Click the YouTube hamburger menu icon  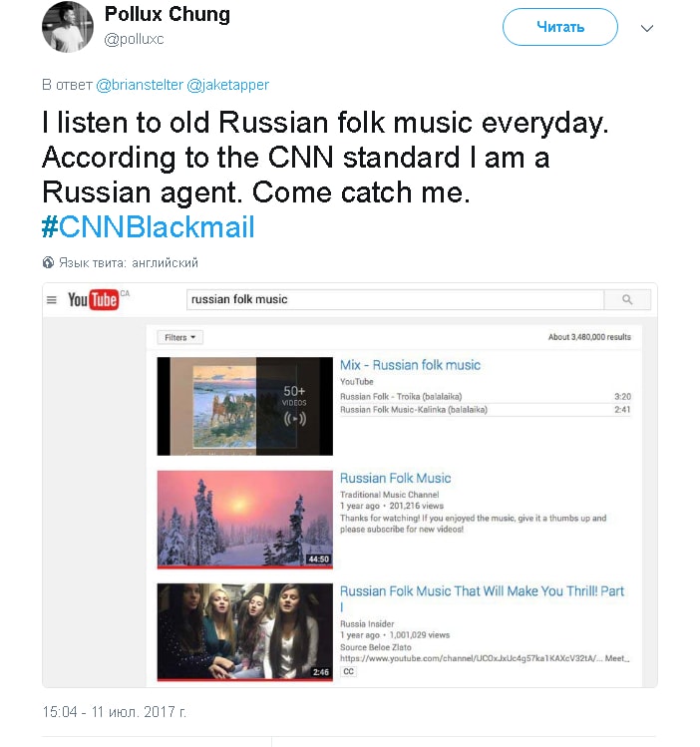pyautogui.click(x=52, y=299)
